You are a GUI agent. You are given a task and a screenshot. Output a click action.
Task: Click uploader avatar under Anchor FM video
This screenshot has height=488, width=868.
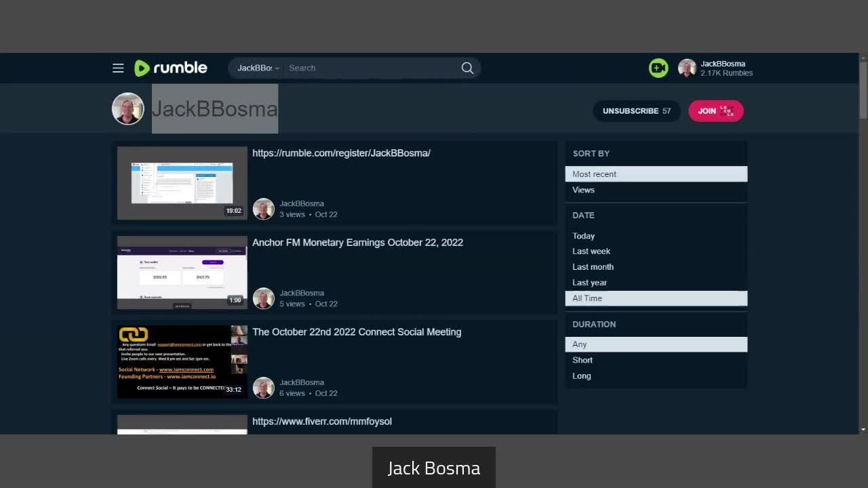click(263, 298)
